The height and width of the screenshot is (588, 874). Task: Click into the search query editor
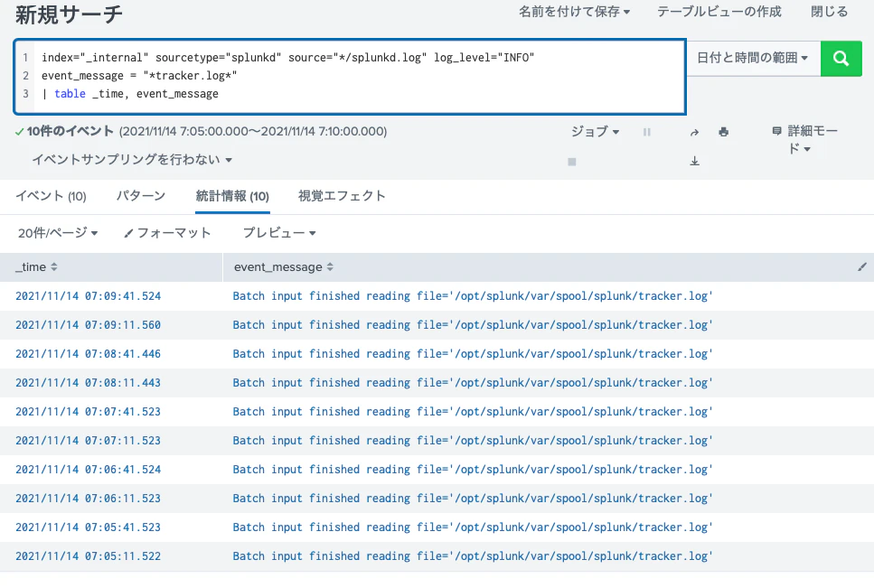[x=350, y=76]
